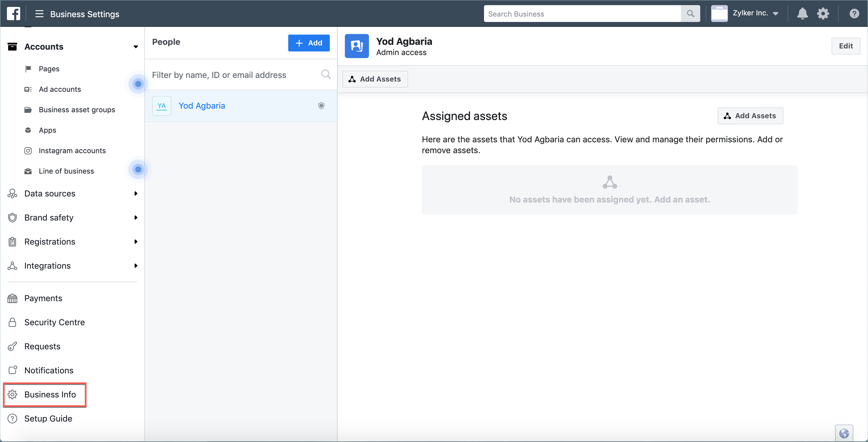Image resolution: width=868 pixels, height=442 pixels.
Task: Click the filter search magnifier icon in People
Action: click(x=326, y=74)
